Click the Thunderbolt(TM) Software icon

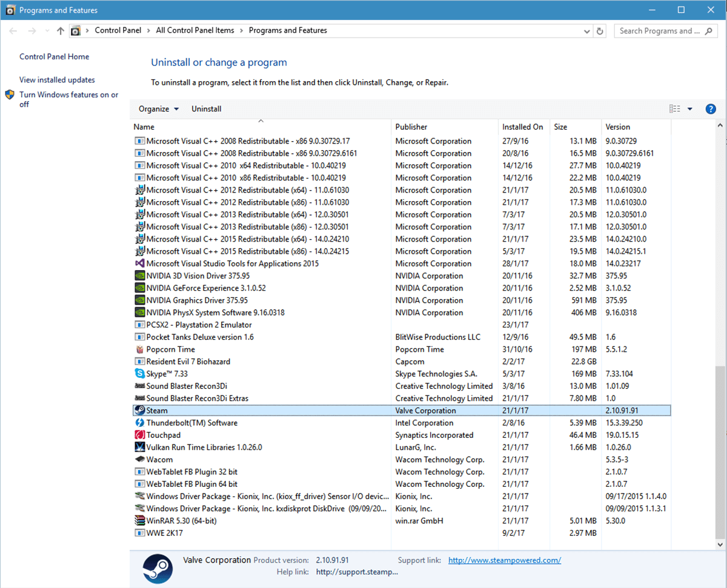(x=140, y=423)
